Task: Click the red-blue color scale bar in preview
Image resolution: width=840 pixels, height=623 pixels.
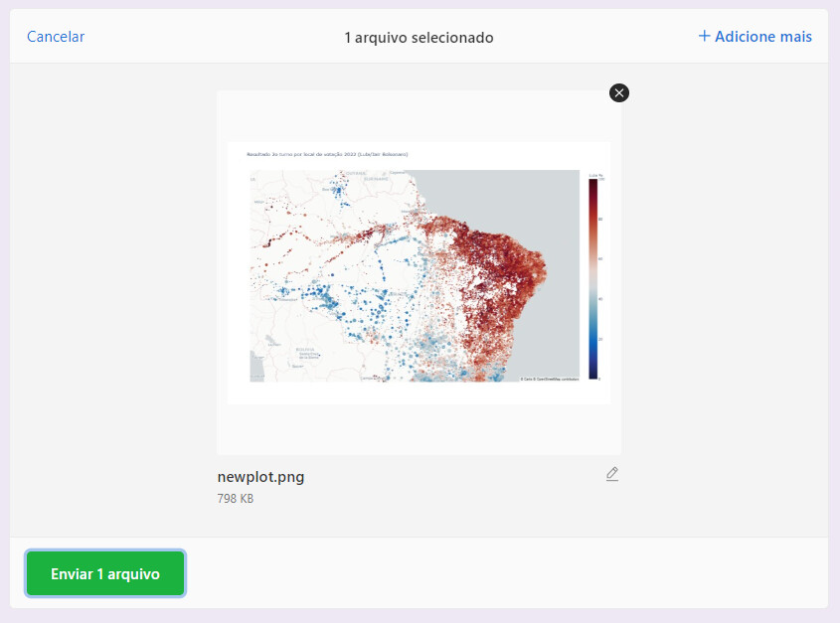Action: 593,278
